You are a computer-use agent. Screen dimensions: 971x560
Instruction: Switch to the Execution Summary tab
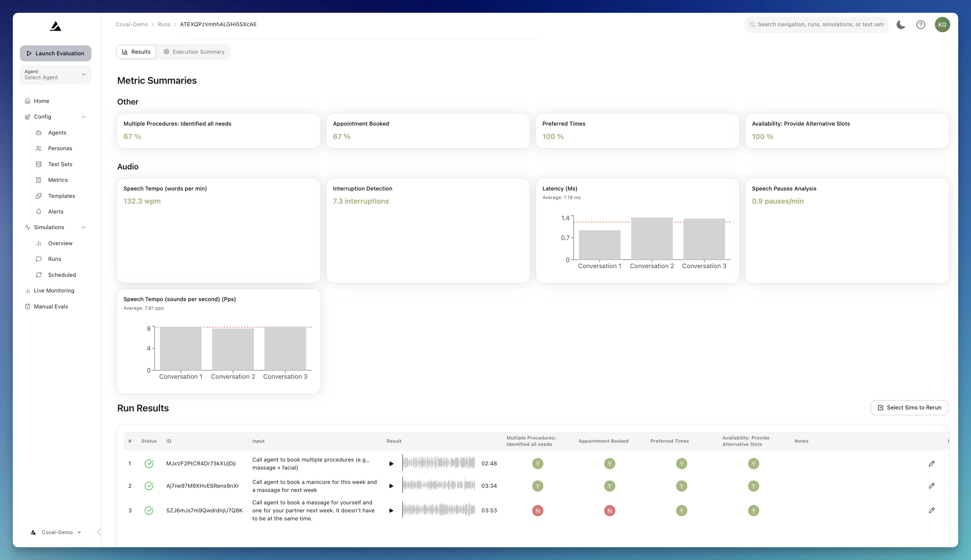pos(194,52)
